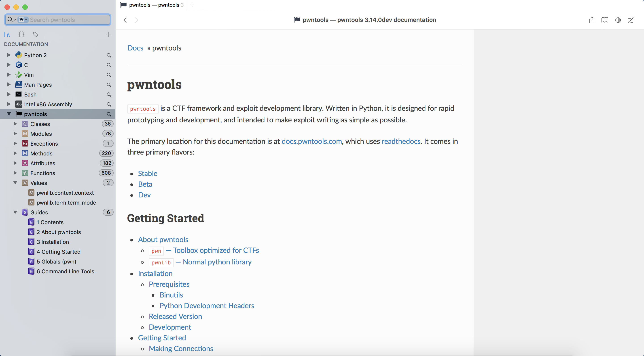Click the Methods icon in pwntools sidebar
The image size is (644, 356).
point(25,153)
